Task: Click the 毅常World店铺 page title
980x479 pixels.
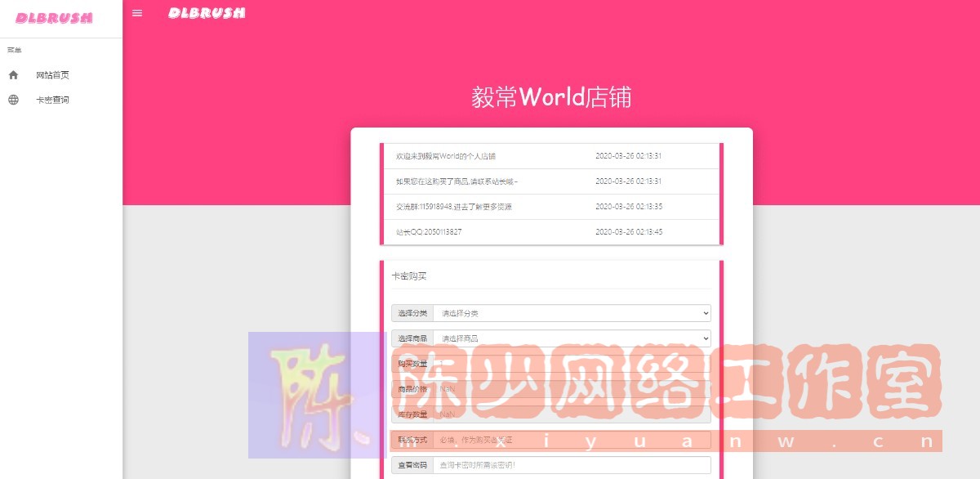Action: (551, 98)
